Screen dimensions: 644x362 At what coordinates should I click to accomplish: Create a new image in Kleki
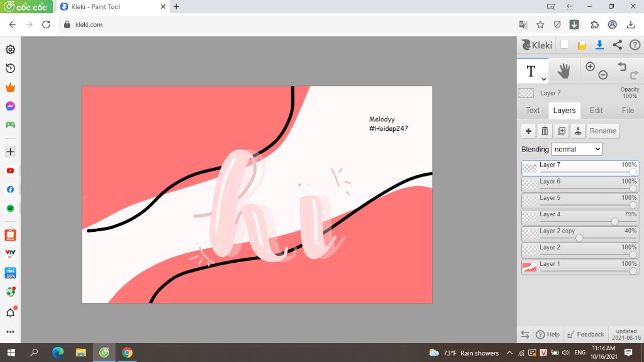click(564, 45)
